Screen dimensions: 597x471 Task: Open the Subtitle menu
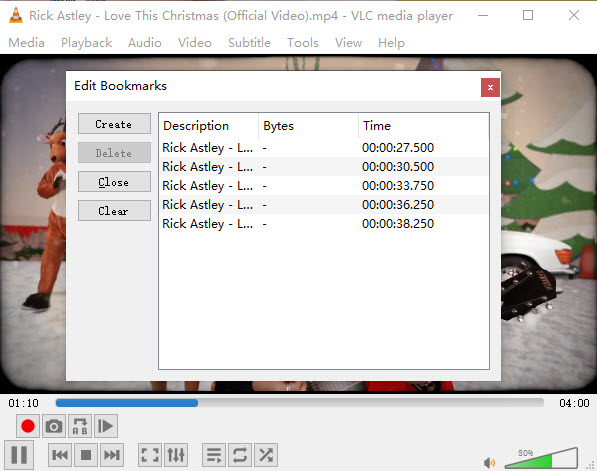click(249, 43)
